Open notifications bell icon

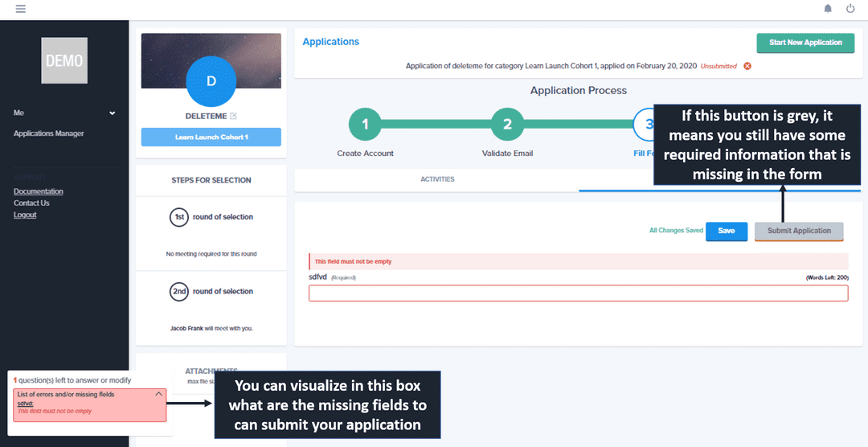tap(828, 9)
